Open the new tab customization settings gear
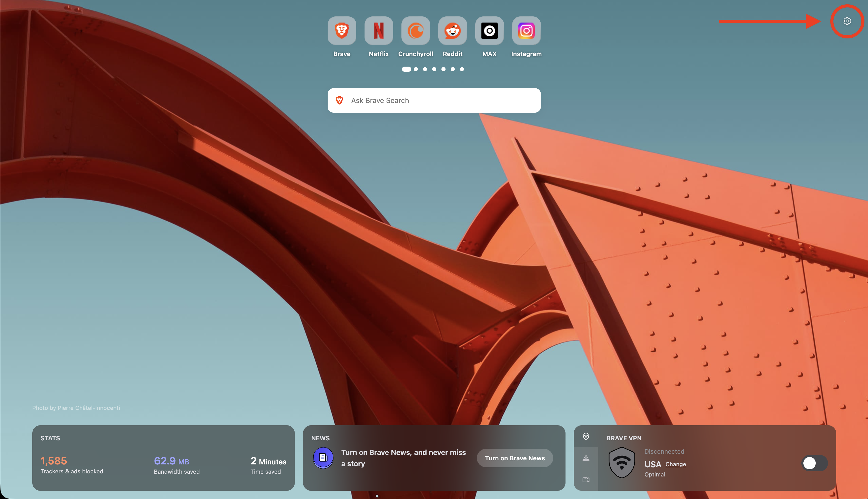 (x=847, y=21)
